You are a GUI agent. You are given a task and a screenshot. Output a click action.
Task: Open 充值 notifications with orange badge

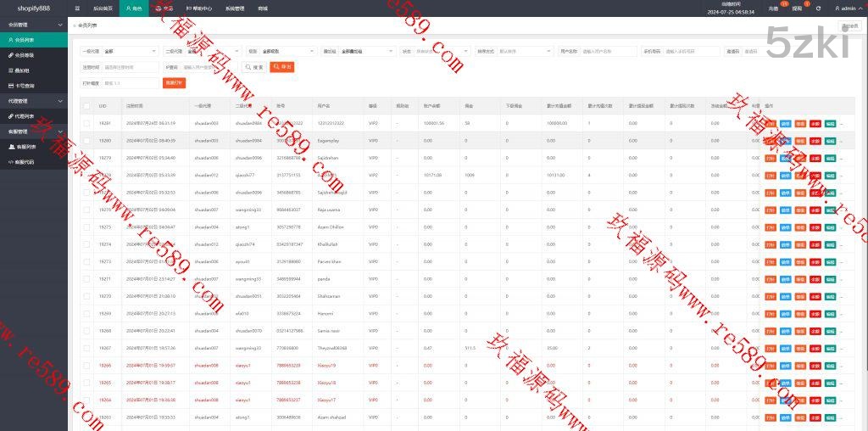[773, 8]
